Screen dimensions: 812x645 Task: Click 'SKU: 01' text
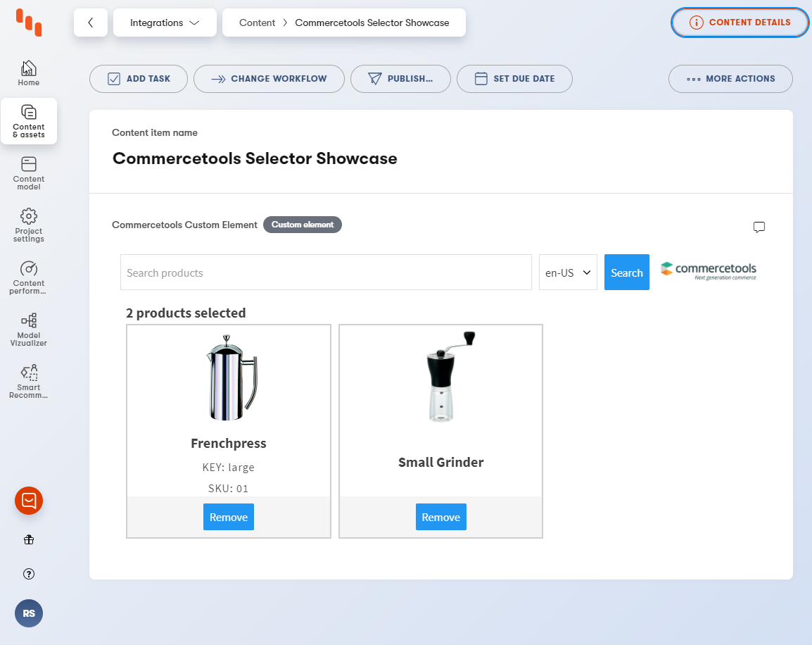pos(229,489)
